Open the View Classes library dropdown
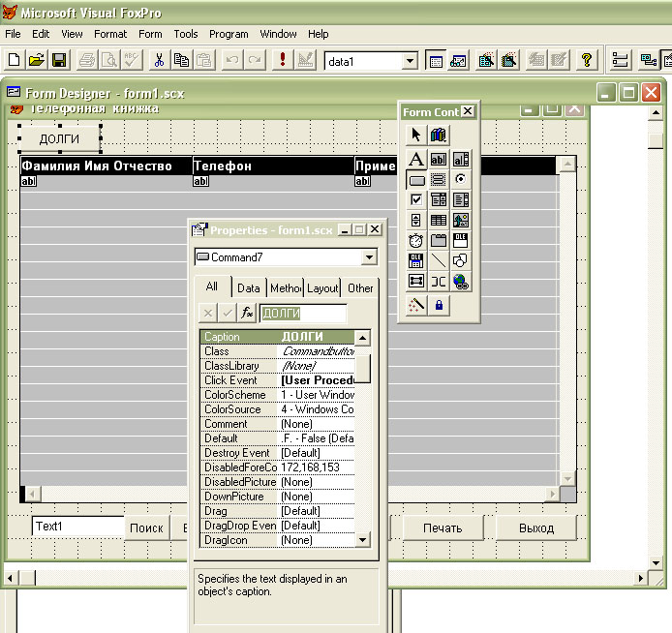The height and width of the screenshot is (633, 672). pos(439,135)
